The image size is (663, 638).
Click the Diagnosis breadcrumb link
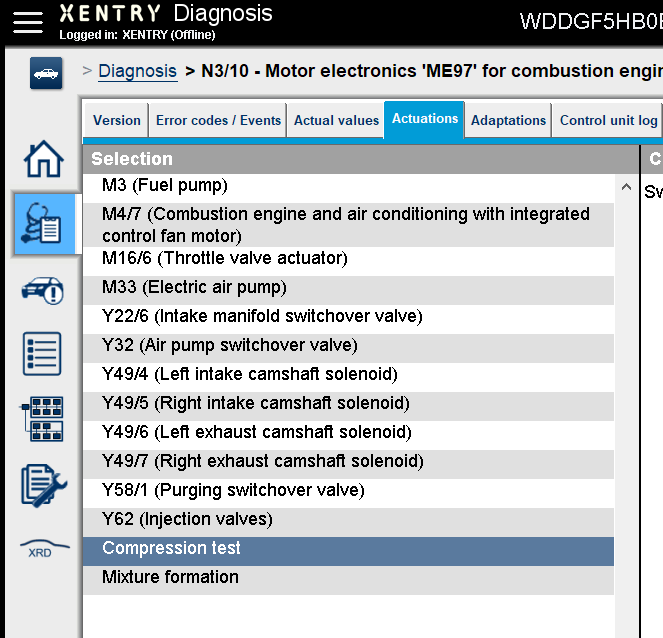[x=137, y=71]
